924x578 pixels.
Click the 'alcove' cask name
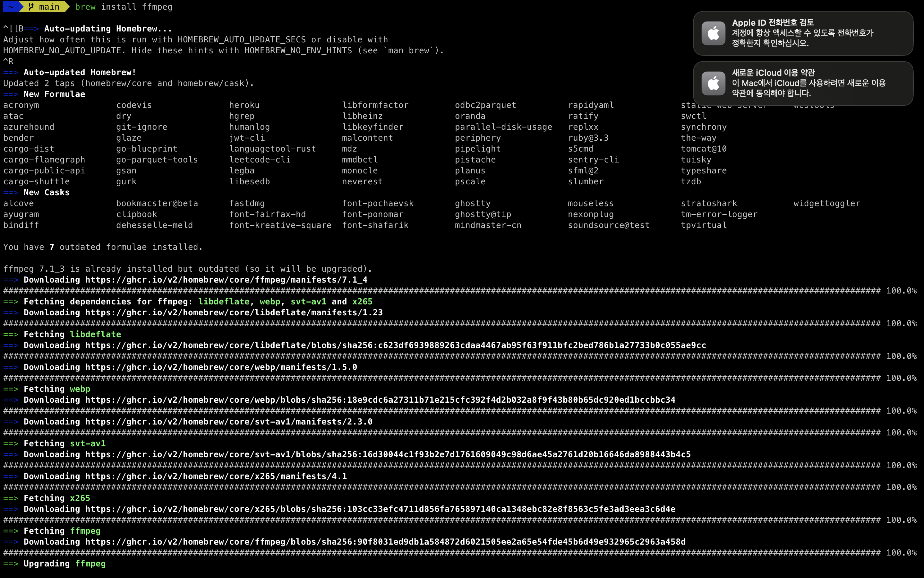pyautogui.click(x=18, y=203)
